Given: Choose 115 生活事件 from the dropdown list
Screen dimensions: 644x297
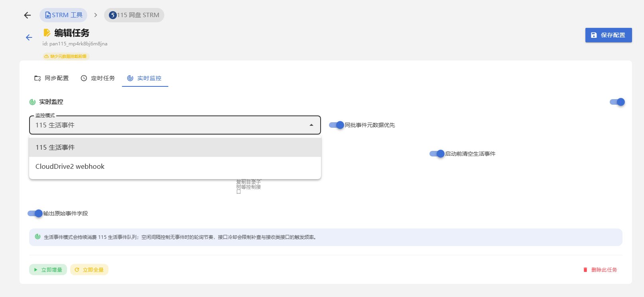Looking at the screenshot, I should [x=175, y=147].
